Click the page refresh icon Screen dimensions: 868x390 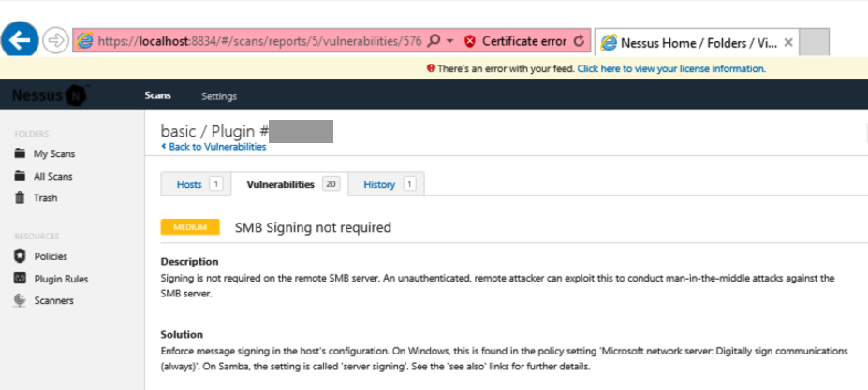(x=579, y=41)
